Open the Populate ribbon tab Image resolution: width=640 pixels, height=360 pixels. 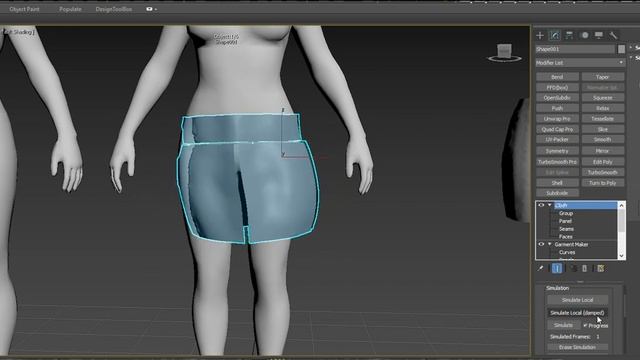click(x=70, y=9)
